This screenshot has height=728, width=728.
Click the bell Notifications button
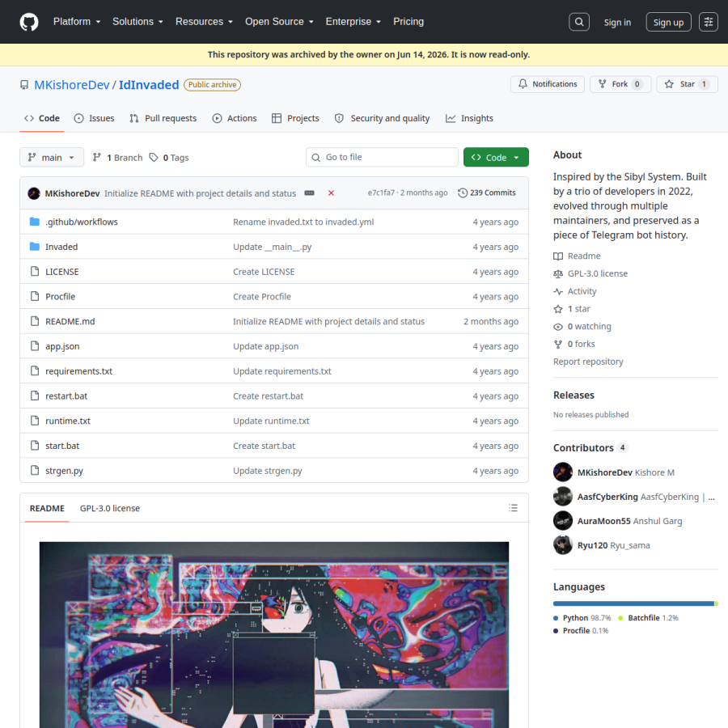point(548,84)
